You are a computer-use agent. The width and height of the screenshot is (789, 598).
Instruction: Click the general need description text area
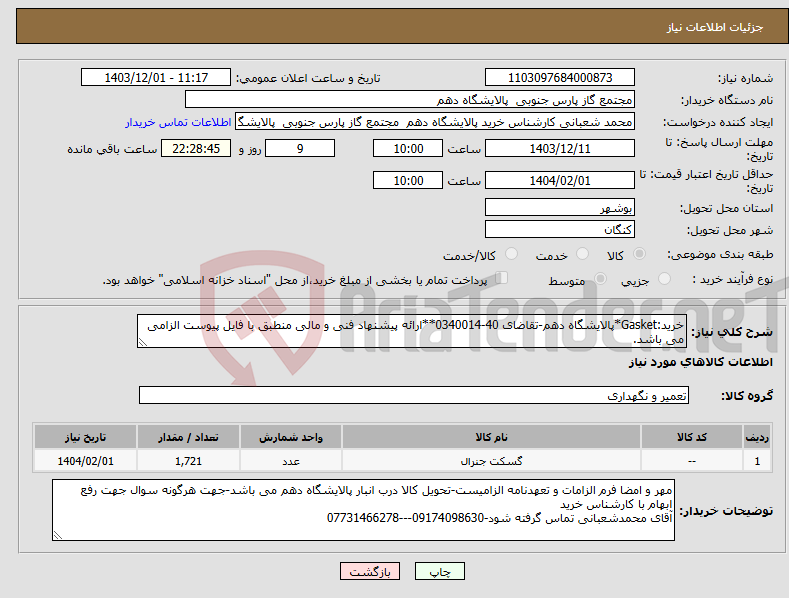(x=412, y=331)
